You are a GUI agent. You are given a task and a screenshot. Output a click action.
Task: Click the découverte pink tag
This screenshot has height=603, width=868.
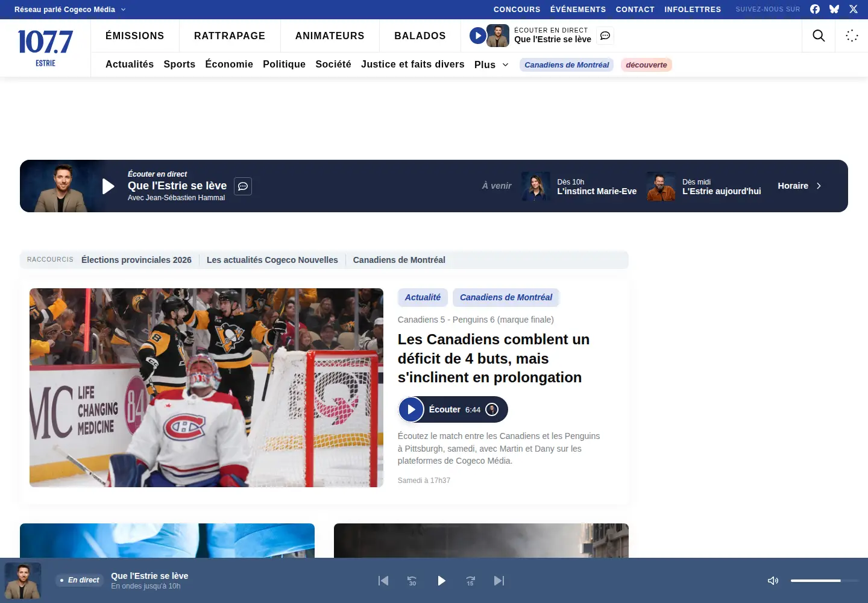[x=646, y=65]
